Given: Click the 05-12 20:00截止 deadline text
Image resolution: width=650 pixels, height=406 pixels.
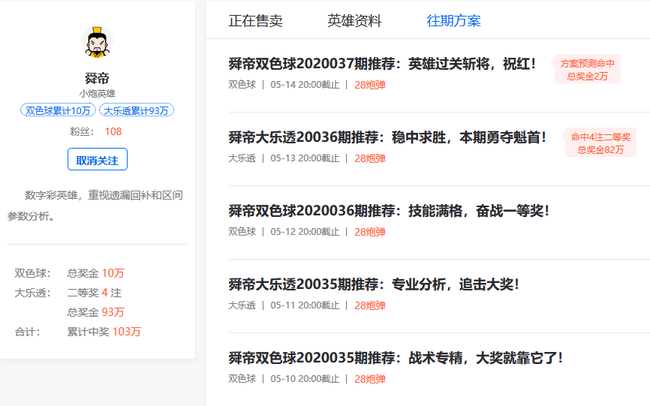Looking at the screenshot, I should [x=305, y=232].
